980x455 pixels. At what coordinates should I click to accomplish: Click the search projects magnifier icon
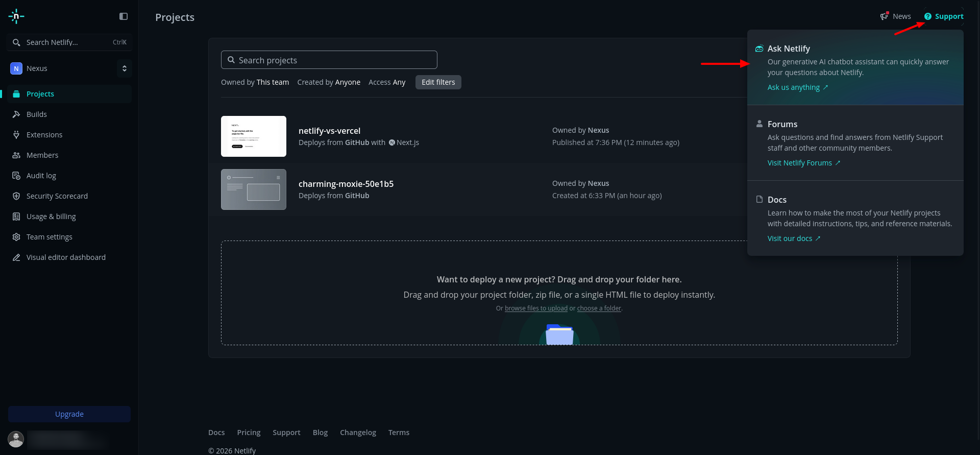click(x=231, y=60)
